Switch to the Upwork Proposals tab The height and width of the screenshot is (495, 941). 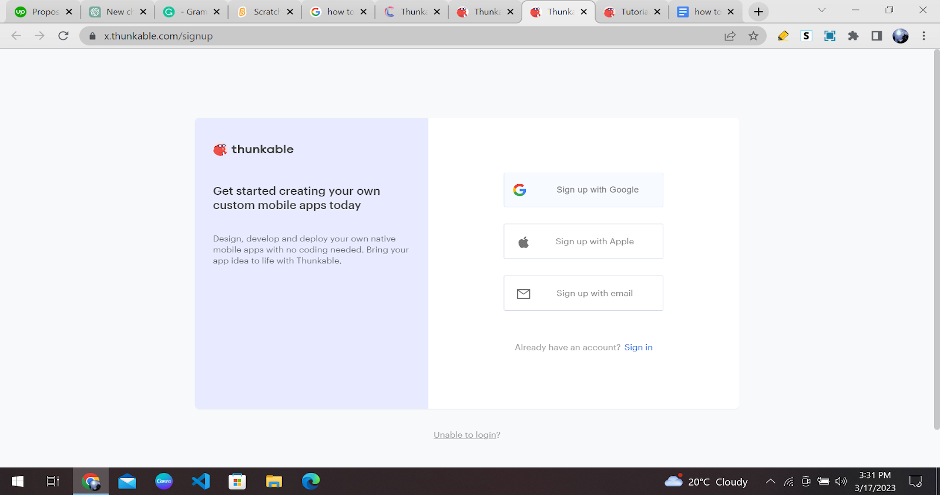(42, 11)
